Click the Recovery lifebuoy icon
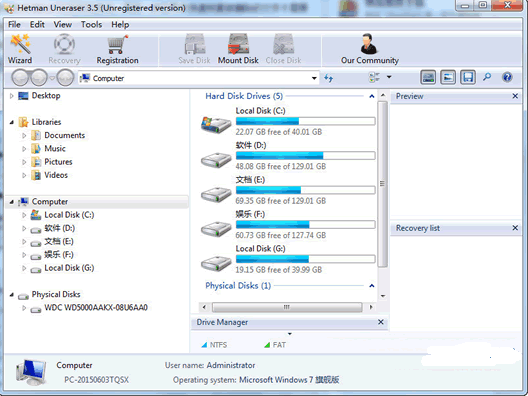The width and height of the screenshot is (528, 396). point(64,44)
